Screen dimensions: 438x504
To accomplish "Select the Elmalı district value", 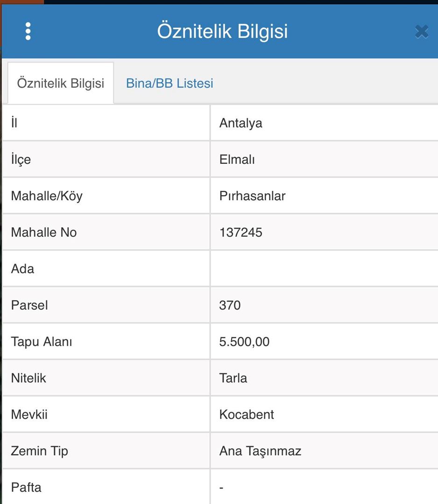I will [x=237, y=160].
